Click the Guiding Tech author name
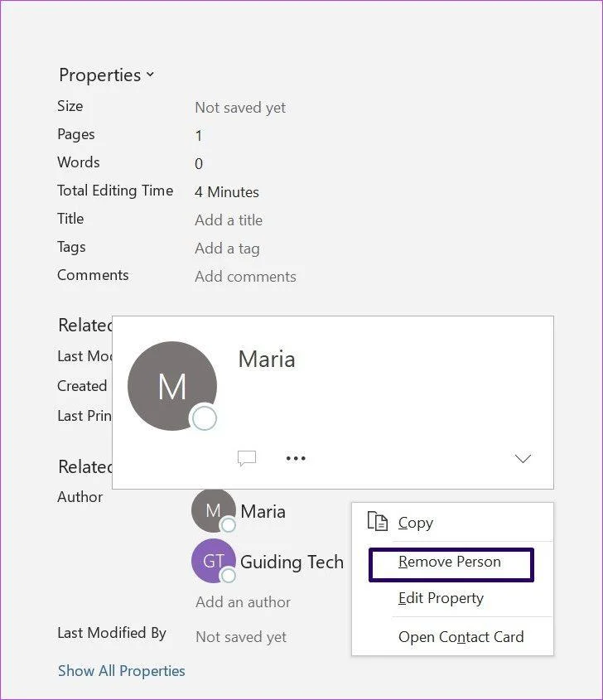Viewport: 603px width, 700px height. coord(292,562)
